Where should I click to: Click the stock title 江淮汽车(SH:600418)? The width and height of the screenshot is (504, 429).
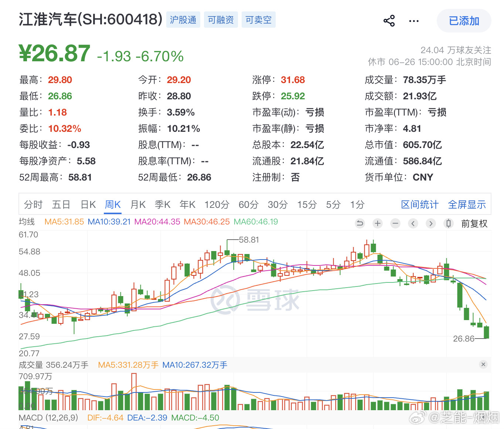click(x=91, y=20)
